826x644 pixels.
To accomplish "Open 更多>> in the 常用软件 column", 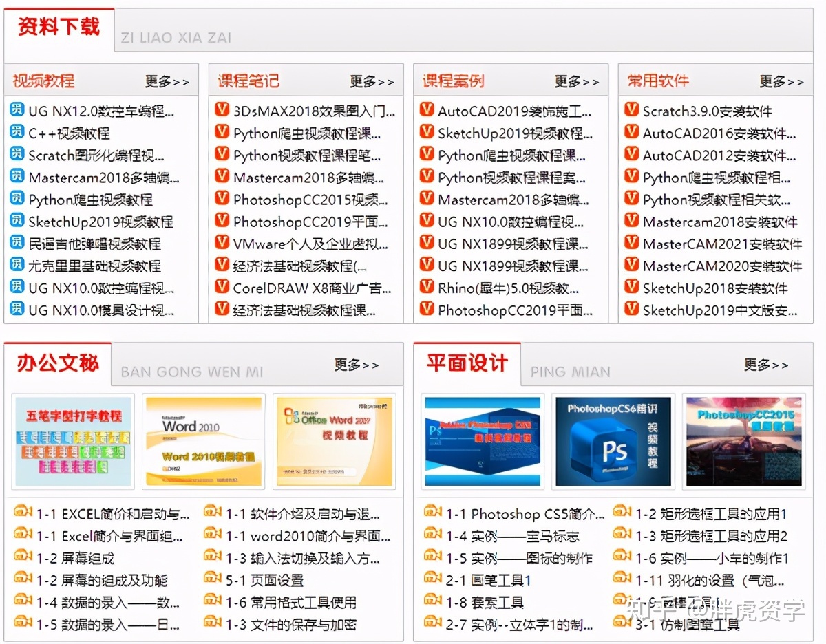I will 783,80.
